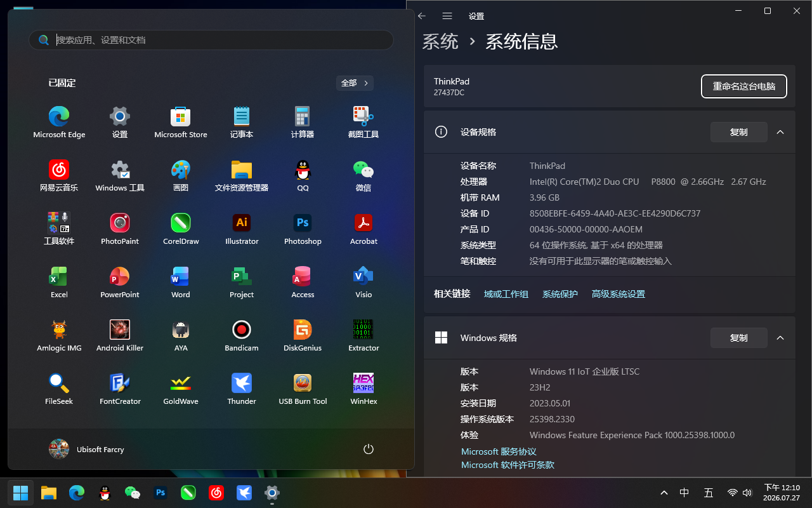Collapse the 设备规格 section chevron
812x508 pixels.
[780, 132]
